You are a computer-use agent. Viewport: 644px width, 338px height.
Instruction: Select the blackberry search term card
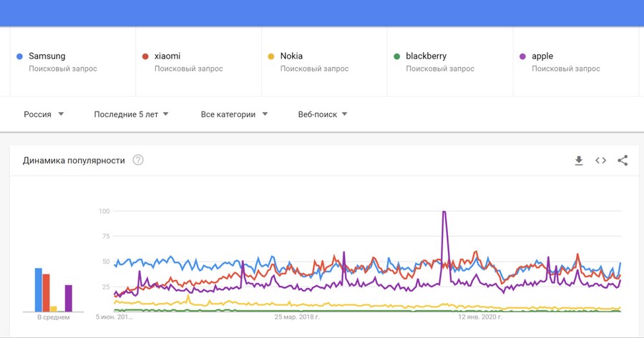[x=450, y=62]
